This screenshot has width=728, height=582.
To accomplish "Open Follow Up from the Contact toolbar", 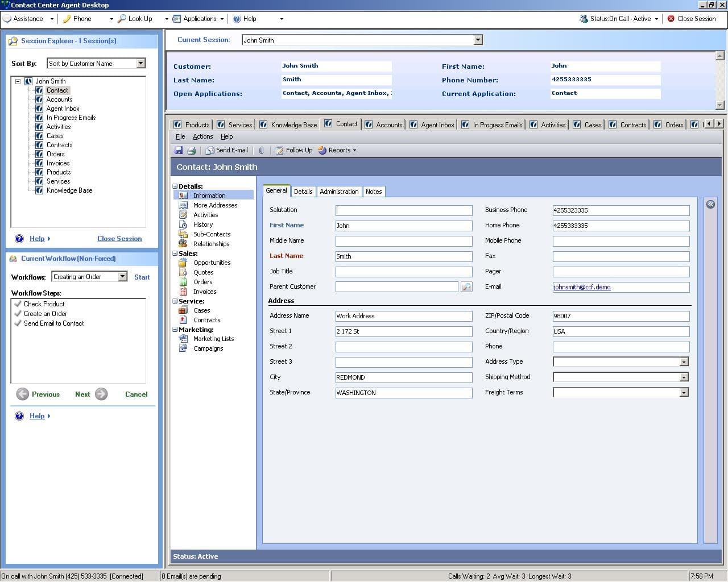I will coord(293,150).
